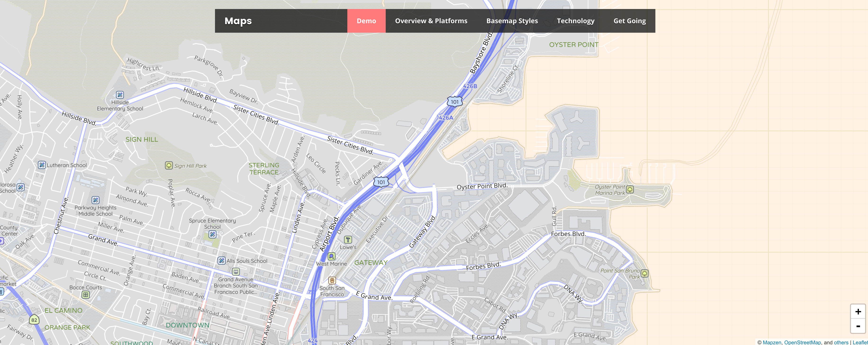Image resolution: width=868 pixels, height=345 pixels.
Task: Click Hillside Elementary School map icon
Action: tap(120, 95)
